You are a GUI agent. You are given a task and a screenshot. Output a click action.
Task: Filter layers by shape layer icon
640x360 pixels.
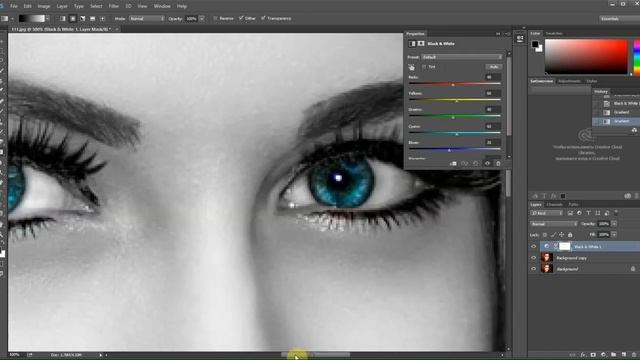point(598,213)
